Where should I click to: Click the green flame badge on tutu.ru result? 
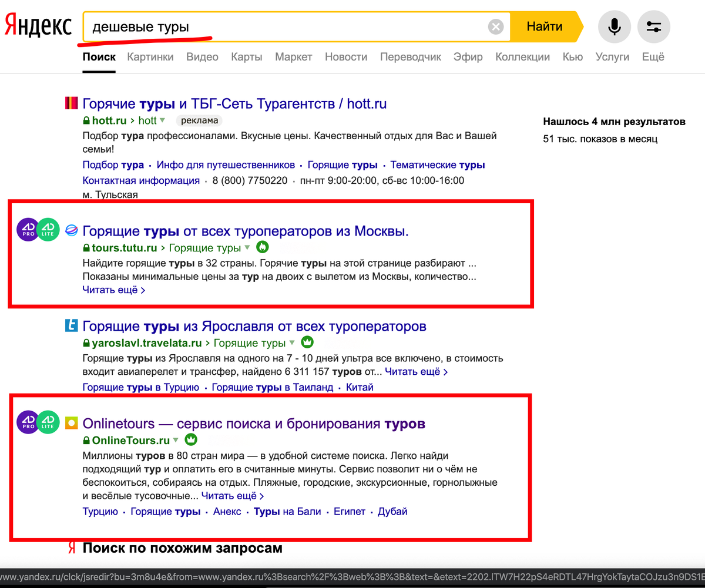click(262, 247)
